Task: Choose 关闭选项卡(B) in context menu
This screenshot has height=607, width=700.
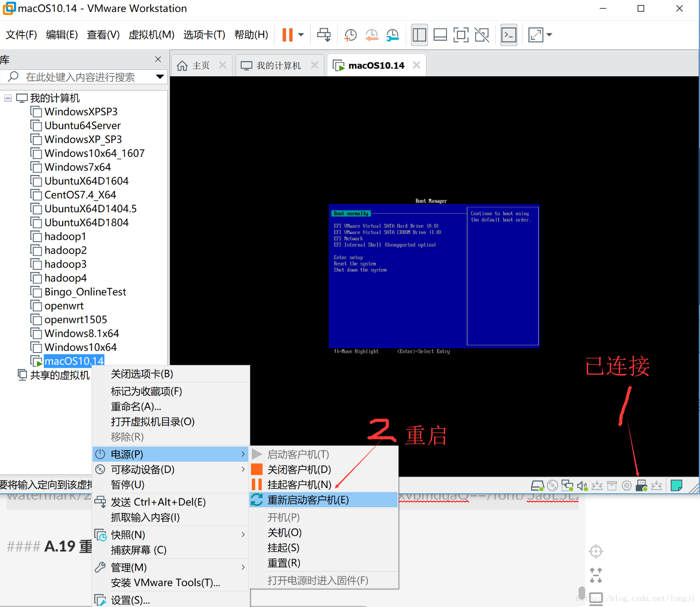Action: point(170,374)
